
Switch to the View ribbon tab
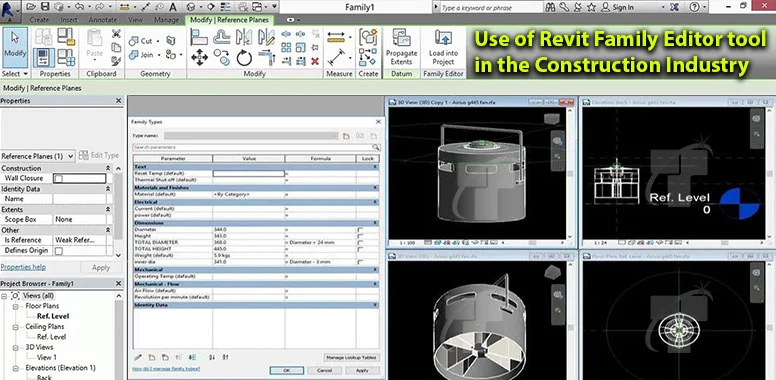click(135, 20)
